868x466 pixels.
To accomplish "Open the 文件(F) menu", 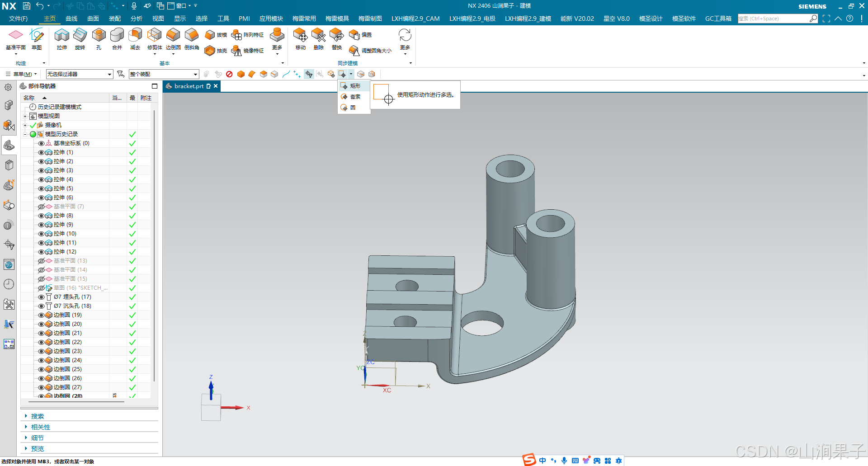I will click(18, 19).
